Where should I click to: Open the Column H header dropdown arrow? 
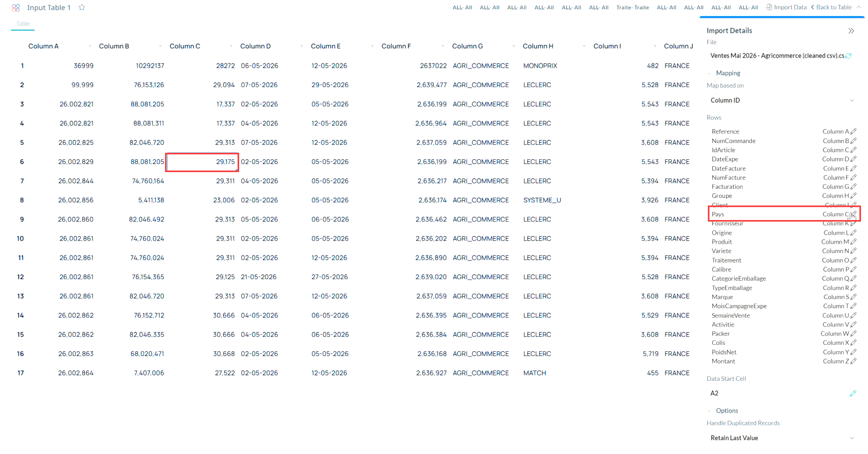click(584, 46)
